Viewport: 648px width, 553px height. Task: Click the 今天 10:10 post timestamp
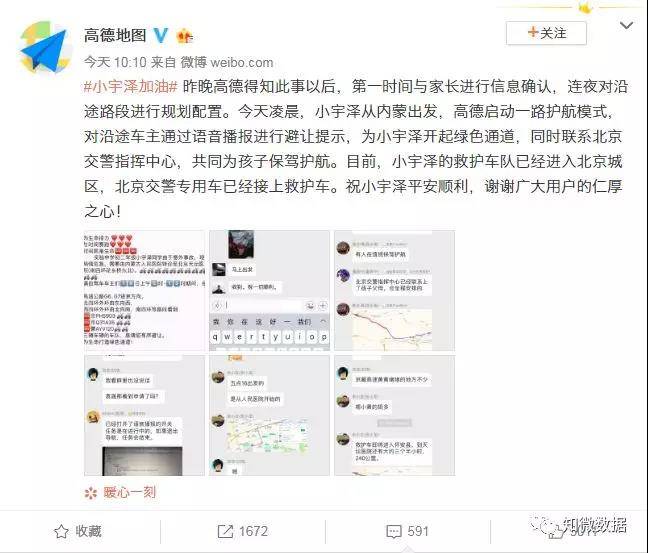[115, 62]
